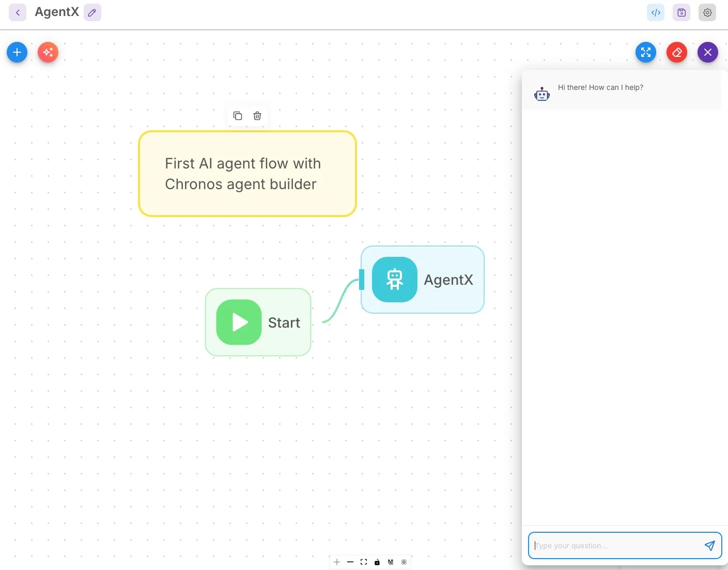Zoom out on the canvas
Screen dimensions: 728x570
(x=350, y=562)
